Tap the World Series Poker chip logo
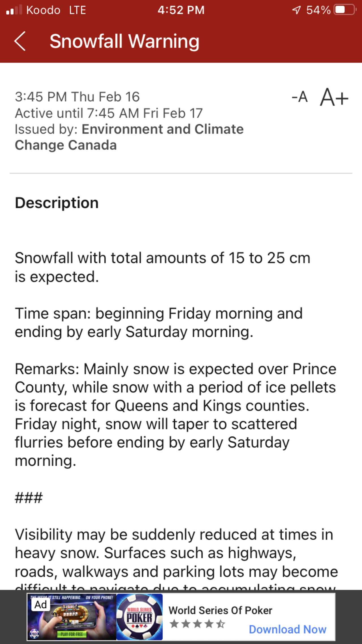The width and height of the screenshot is (362, 644). pos(139,617)
